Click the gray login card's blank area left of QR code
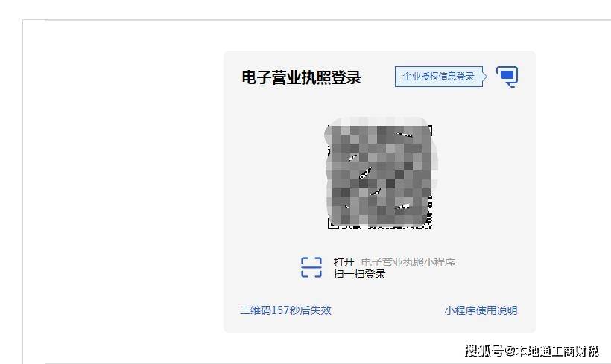 [x=274, y=175]
